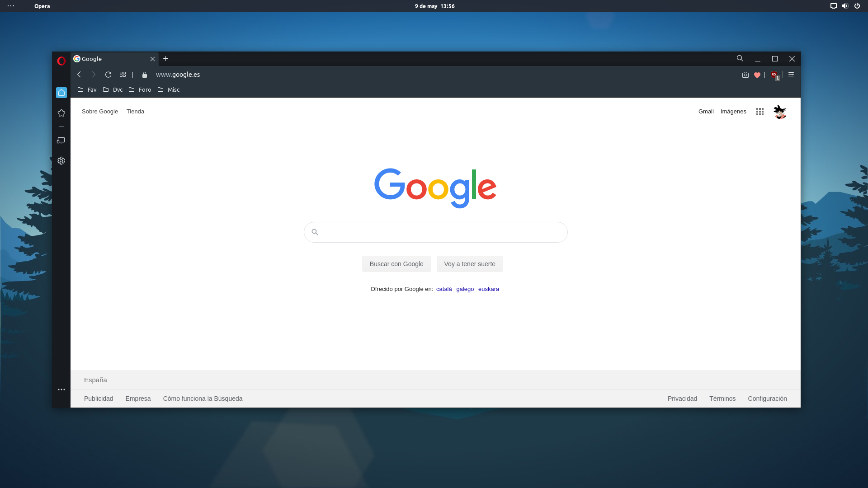Open the Google account avatar
Viewport: 868px width, 488px height.
coord(780,112)
